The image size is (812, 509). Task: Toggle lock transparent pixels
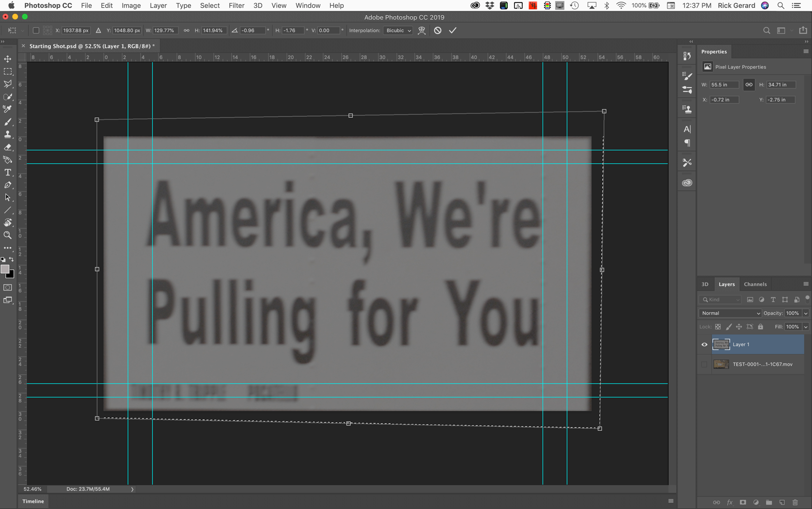[x=718, y=327]
